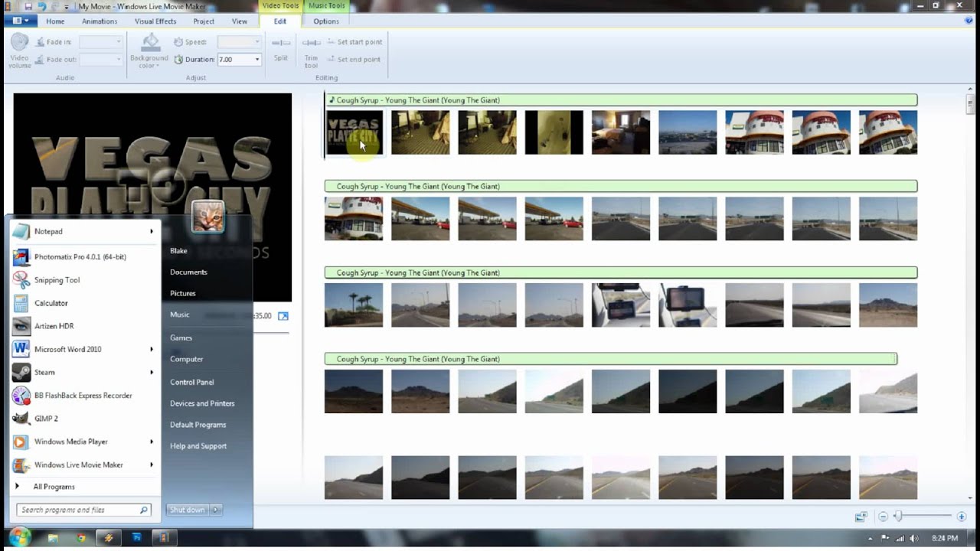The height and width of the screenshot is (551, 980).
Task: Open Chrome from the taskbar
Action: 80,538
